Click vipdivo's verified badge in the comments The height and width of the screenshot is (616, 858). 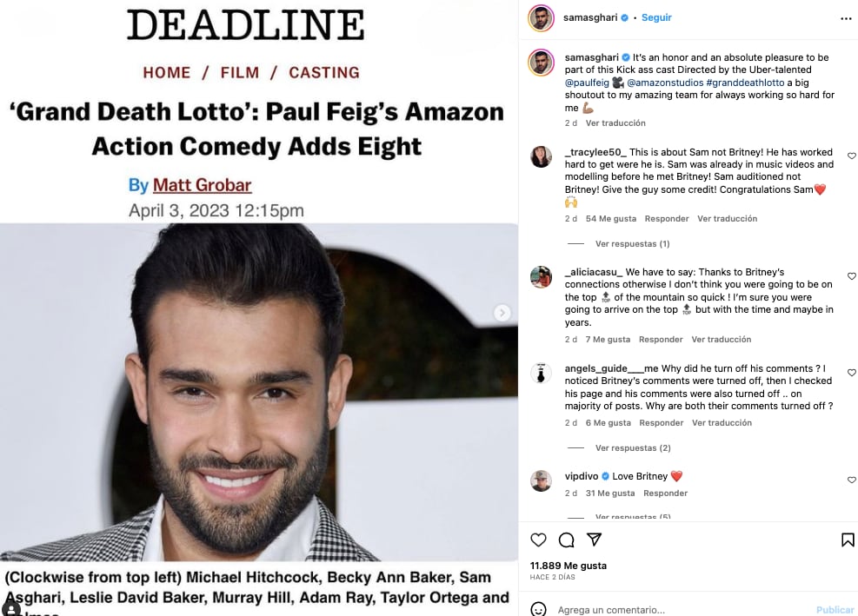point(605,476)
